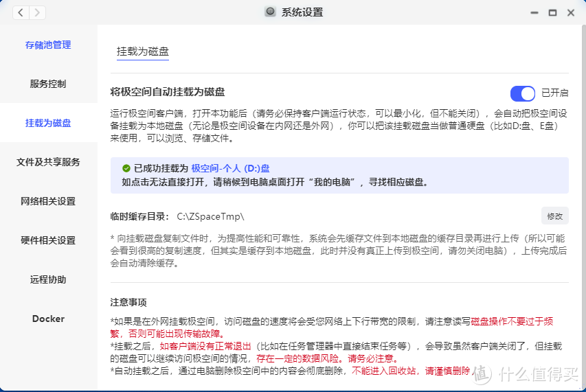Open Docker settings in sidebar
Screen dimensions: 586x392
(x=48, y=319)
